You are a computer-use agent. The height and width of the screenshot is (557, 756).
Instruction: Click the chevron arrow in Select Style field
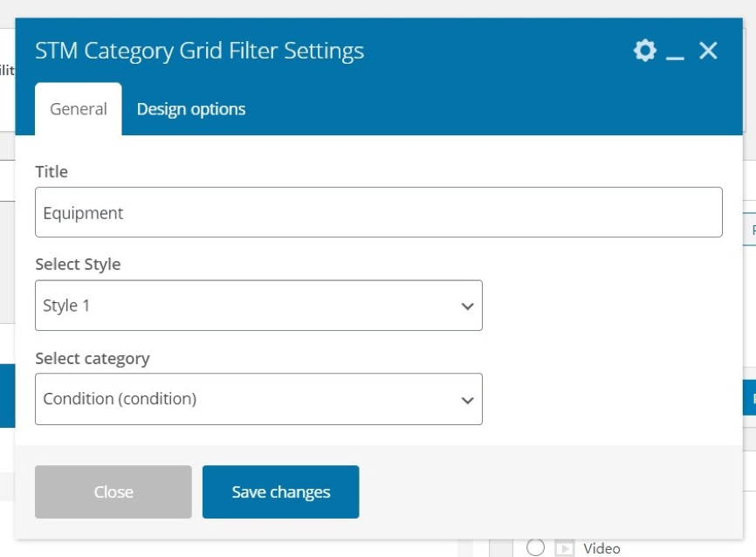(x=467, y=306)
